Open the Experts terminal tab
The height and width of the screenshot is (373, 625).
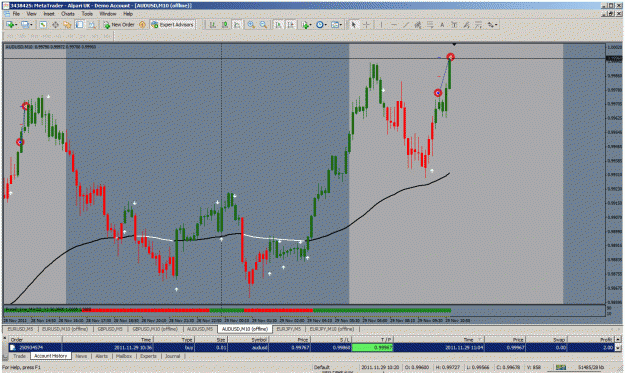pyautogui.click(x=148, y=356)
